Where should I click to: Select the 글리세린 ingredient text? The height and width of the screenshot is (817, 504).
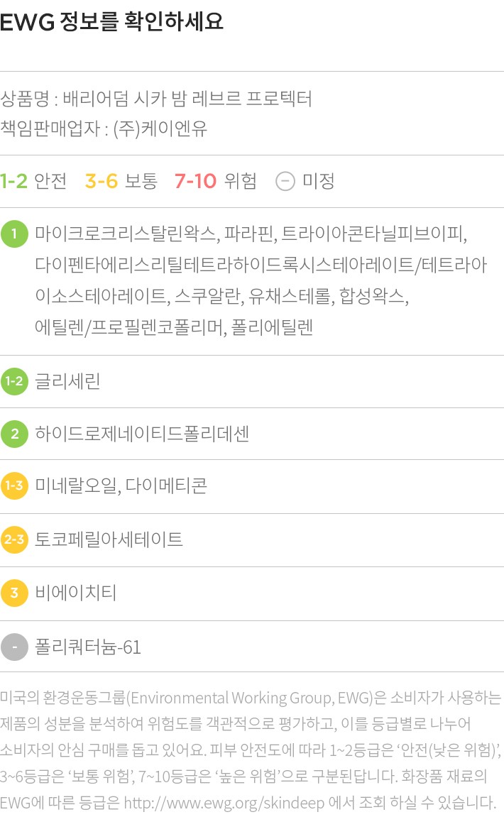pos(67,381)
